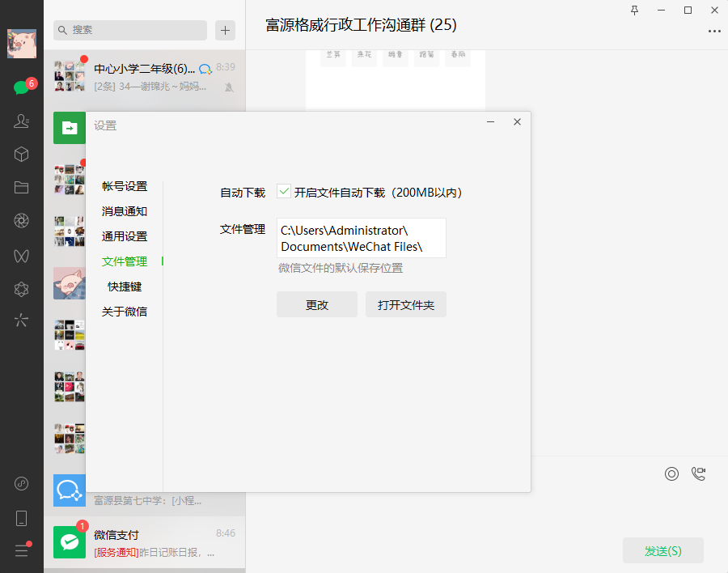Open the Channels butterfly icon
The width and height of the screenshot is (728, 573).
click(21, 256)
